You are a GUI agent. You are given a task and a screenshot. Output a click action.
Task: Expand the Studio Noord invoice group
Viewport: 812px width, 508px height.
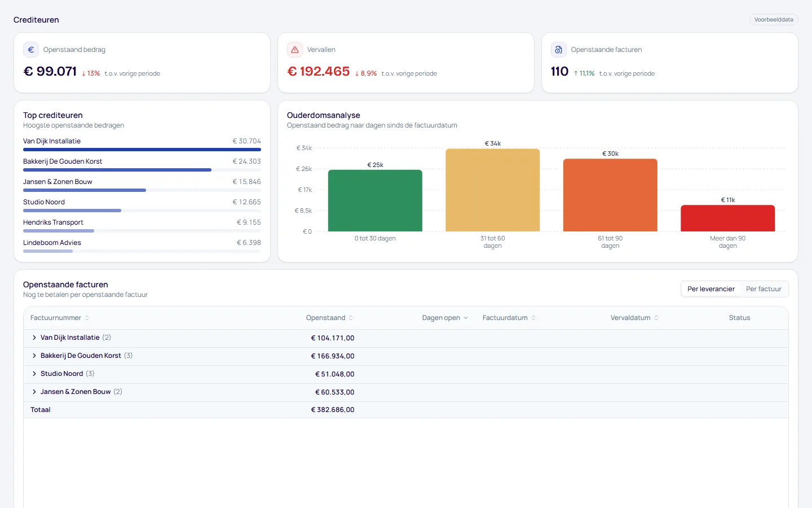(x=34, y=374)
